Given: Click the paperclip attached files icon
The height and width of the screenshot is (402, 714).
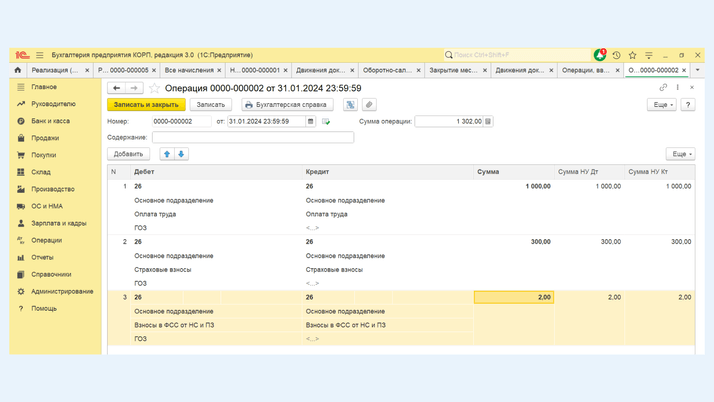Looking at the screenshot, I should (369, 104).
